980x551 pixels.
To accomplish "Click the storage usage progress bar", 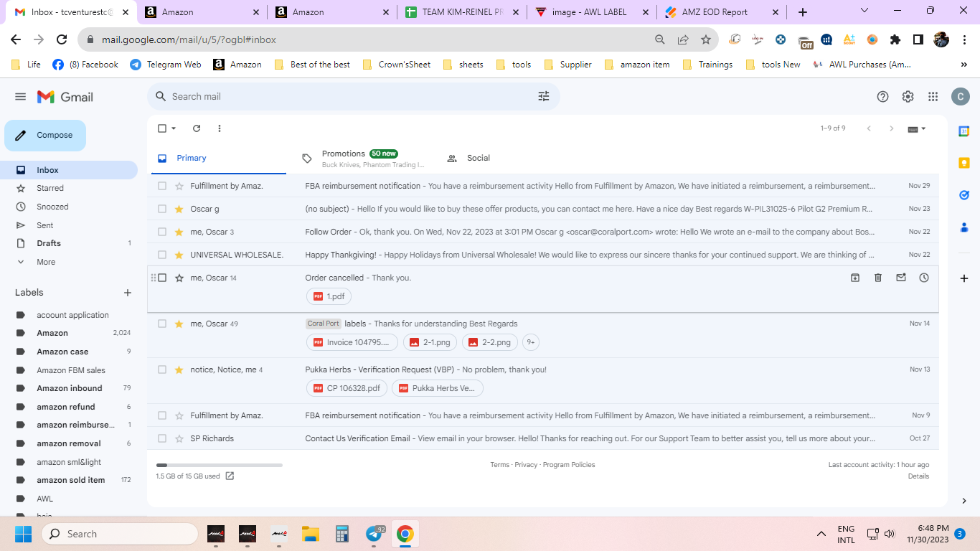I will click(x=220, y=466).
